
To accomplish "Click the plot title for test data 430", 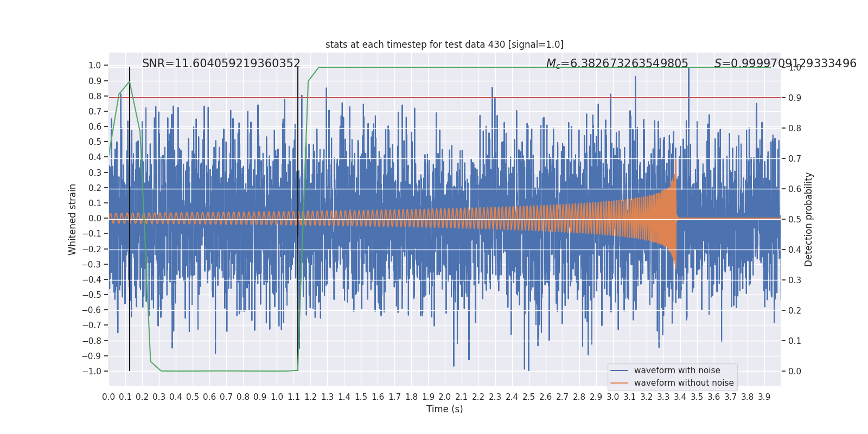I will coord(444,44).
